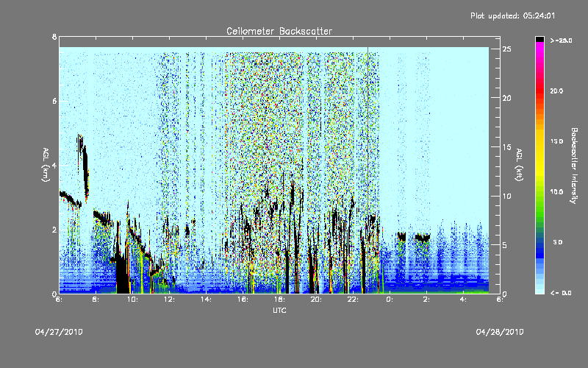Click the 'Backscatter Intensity' colorbar label
This screenshot has width=588, height=368.
click(574, 166)
